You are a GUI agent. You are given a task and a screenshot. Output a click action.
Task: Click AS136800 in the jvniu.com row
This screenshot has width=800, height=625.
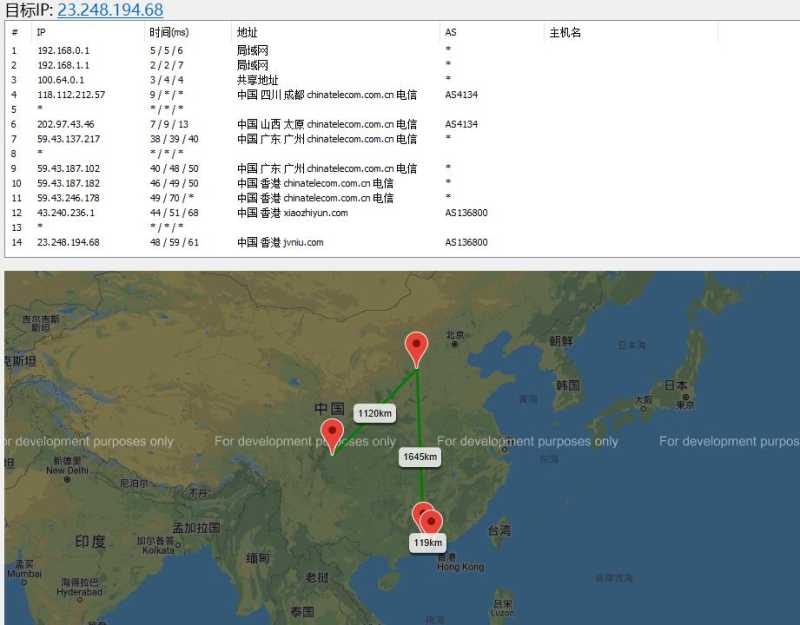point(466,242)
